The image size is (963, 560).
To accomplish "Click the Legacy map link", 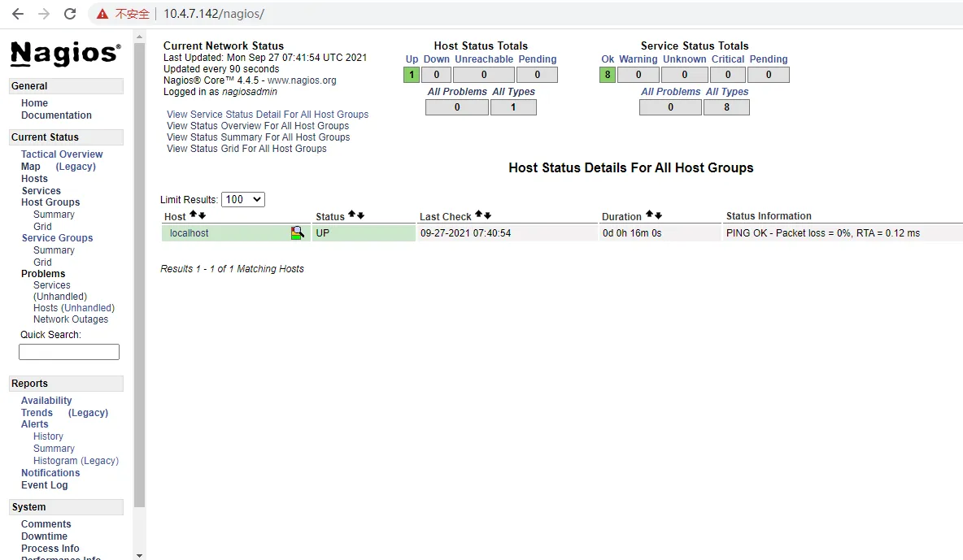I will 76,167.
